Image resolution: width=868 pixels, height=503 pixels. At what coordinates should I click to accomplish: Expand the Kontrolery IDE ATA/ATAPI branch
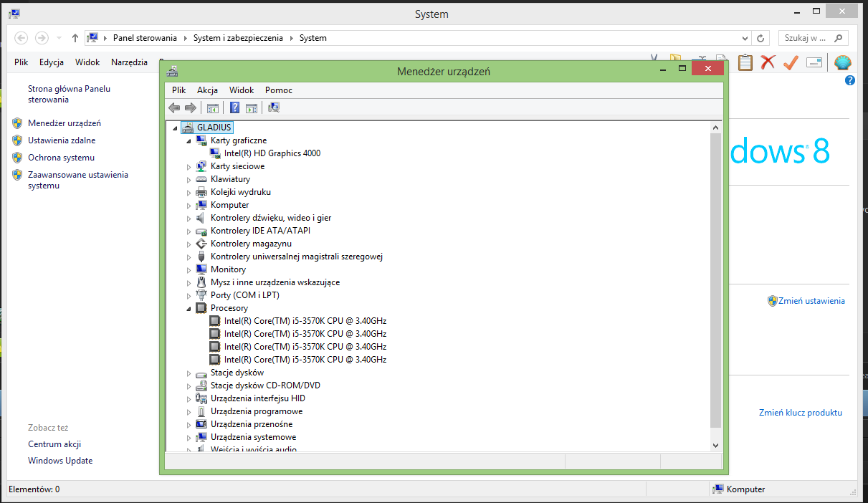click(189, 231)
